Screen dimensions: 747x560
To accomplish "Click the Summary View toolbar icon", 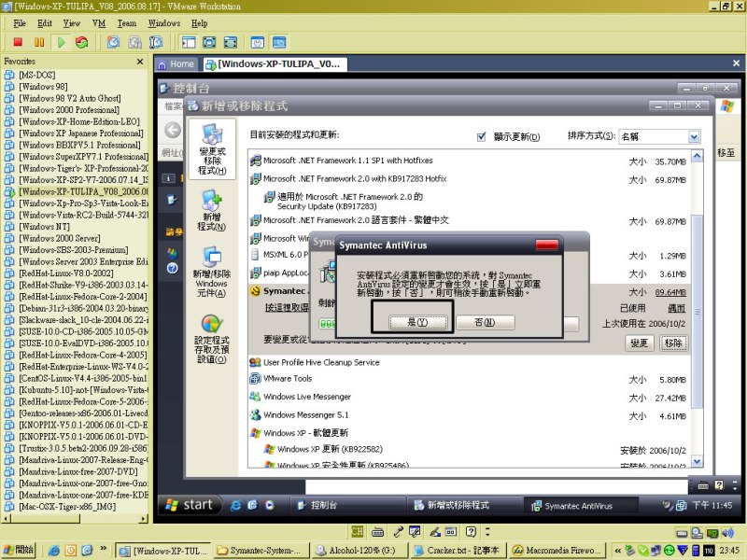I will click(x=258, y=42).
